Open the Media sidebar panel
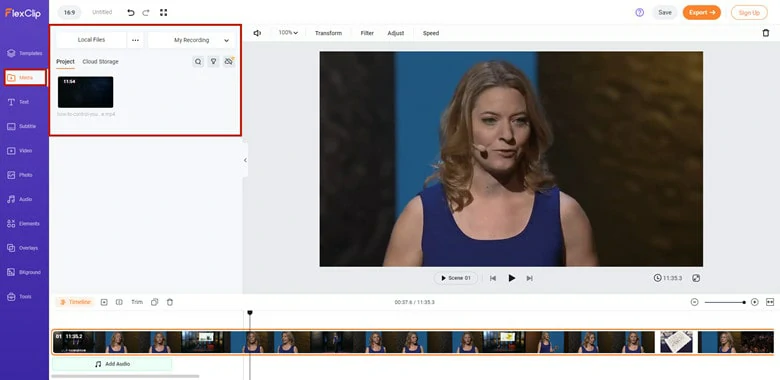Screen dimensions: 780x380 [25, 78]
